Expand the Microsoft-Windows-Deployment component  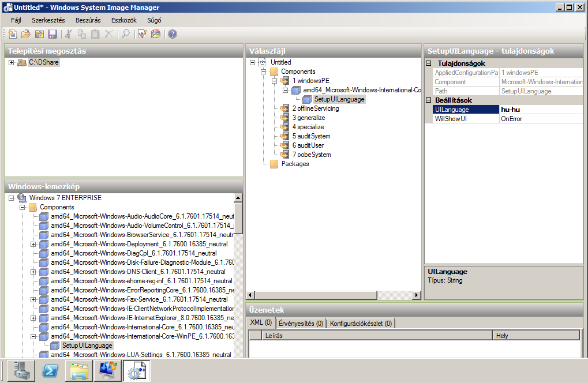33,244
